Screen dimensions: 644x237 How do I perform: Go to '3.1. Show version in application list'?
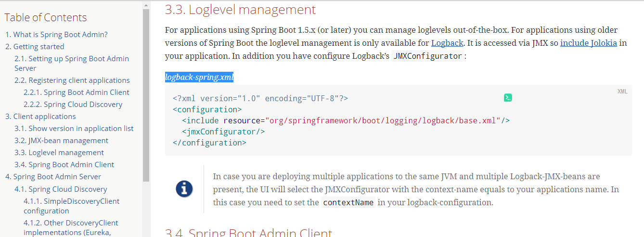[74, 129]
